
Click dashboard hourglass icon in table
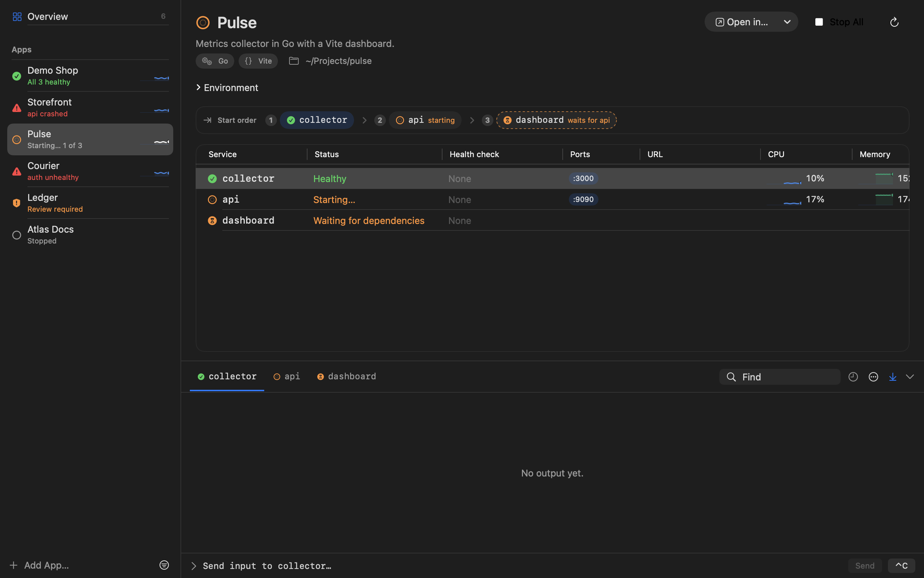212,221
